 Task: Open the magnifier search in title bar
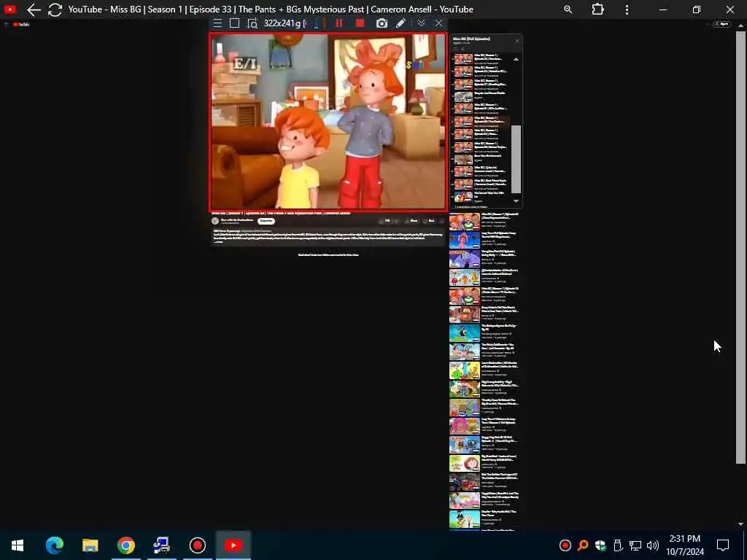[568, 9]
